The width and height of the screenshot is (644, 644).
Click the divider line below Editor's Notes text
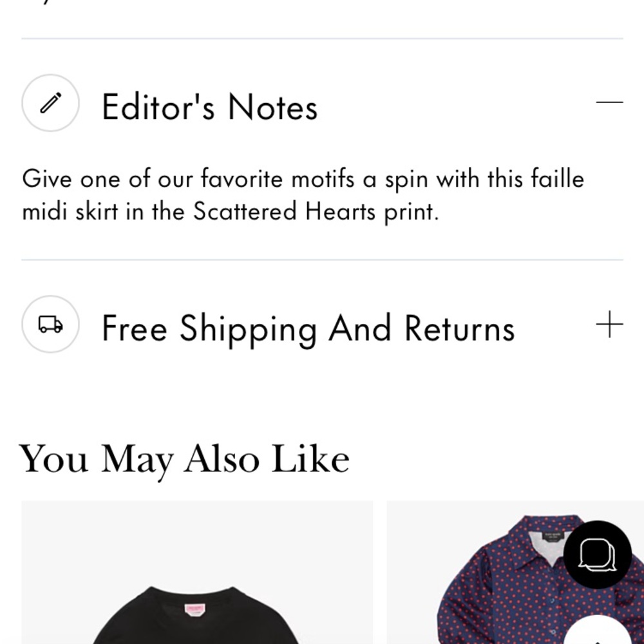323,260
